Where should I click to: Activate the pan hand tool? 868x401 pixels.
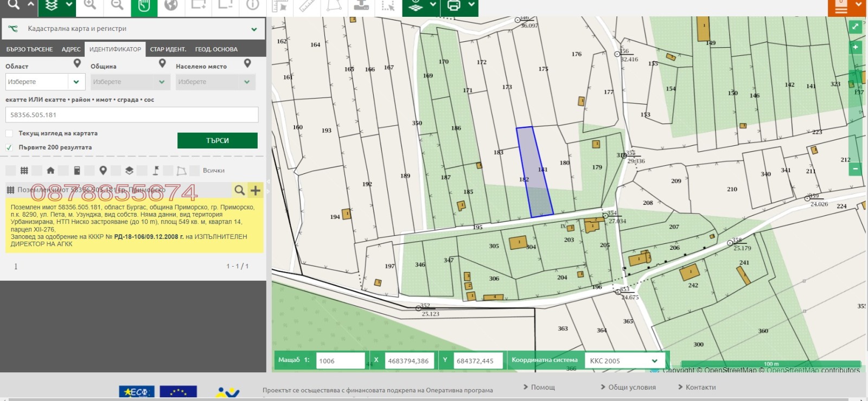[144, 6]
